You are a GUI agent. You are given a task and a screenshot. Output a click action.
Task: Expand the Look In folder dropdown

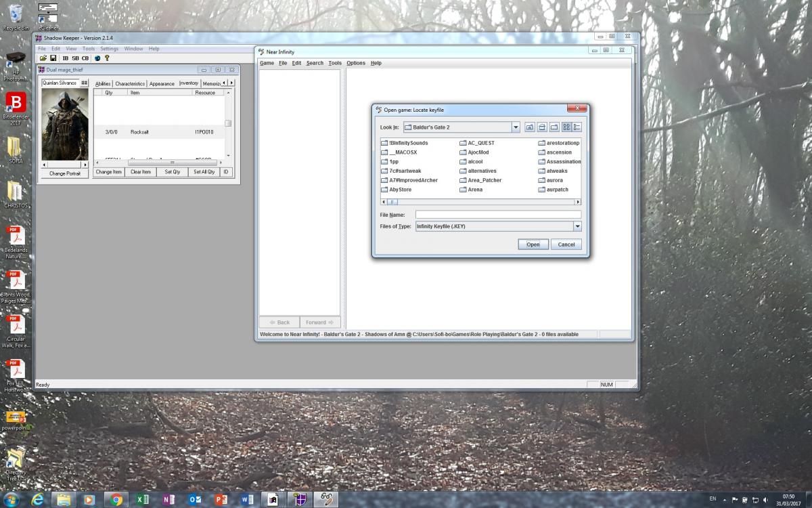point(516,127)
